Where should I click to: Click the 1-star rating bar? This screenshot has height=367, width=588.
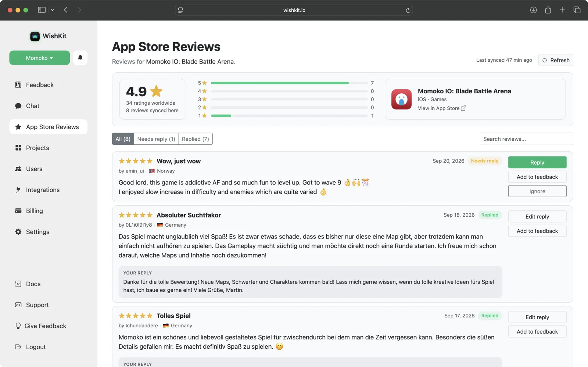click(289, 116)
